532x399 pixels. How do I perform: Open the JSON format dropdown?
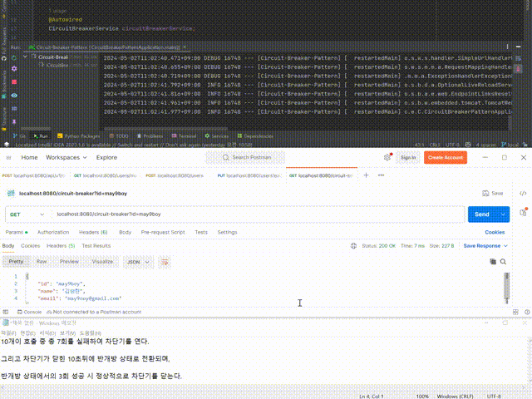click(138, 262)
